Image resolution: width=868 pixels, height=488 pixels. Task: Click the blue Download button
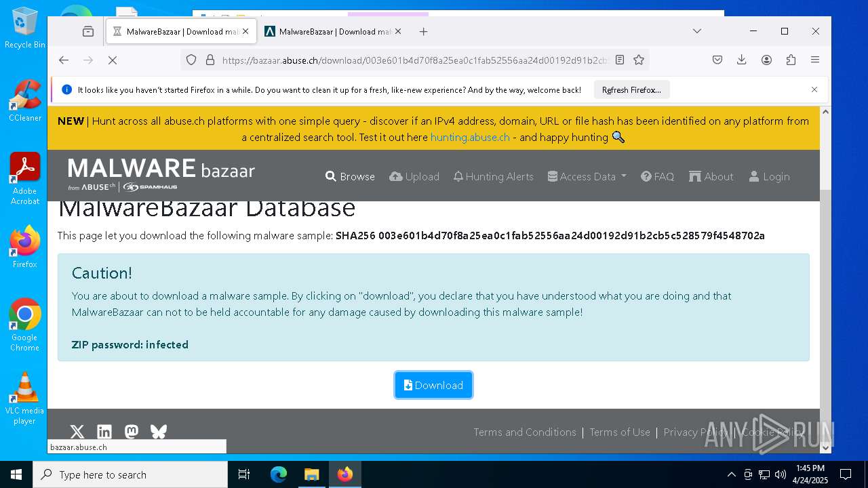pos(433,385)
